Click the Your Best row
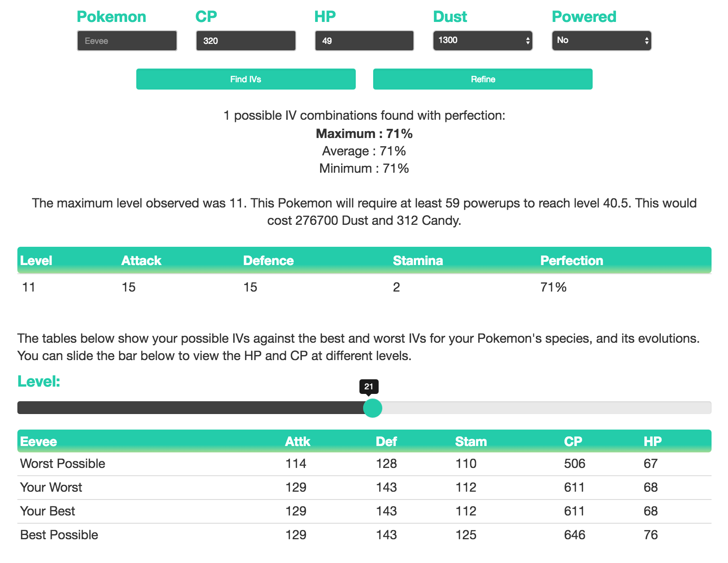 [x=364, y=511]
